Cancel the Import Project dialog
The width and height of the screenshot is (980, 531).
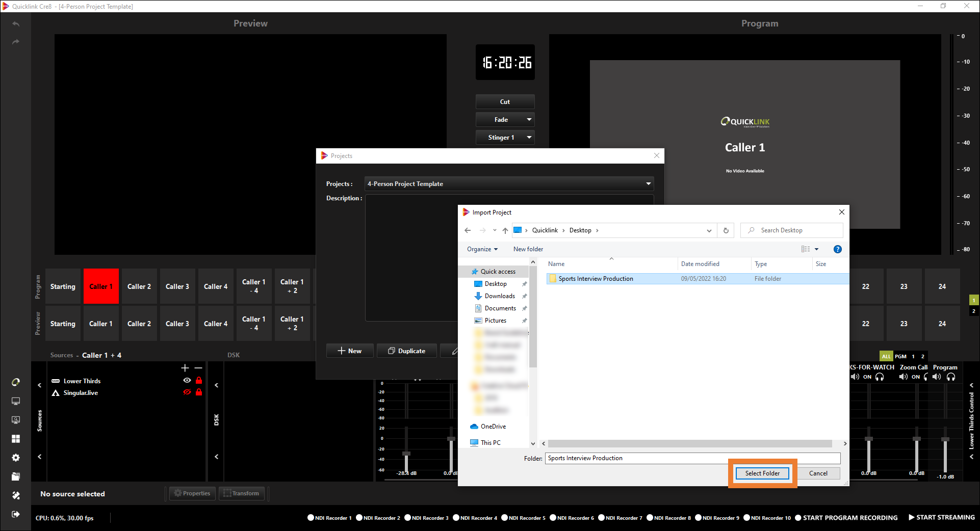818,473
